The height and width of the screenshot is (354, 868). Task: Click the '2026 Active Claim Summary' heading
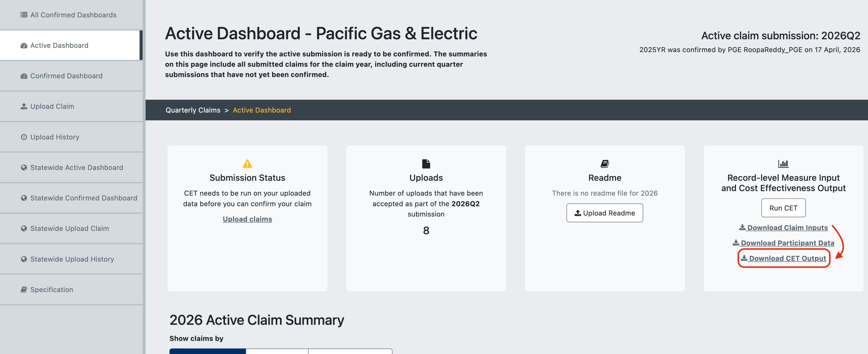[256, 320]
